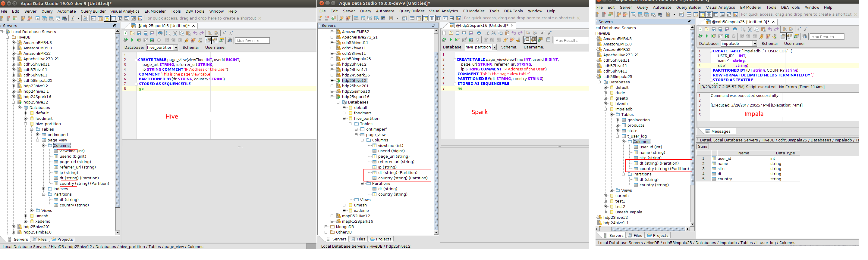Click the uppercase 'A' icon in the Impala window
Screen dimensions: 868x260
point(806,29)
